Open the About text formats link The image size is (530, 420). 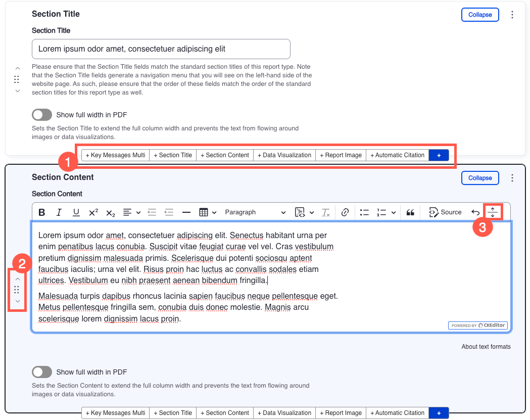point(486,347)
